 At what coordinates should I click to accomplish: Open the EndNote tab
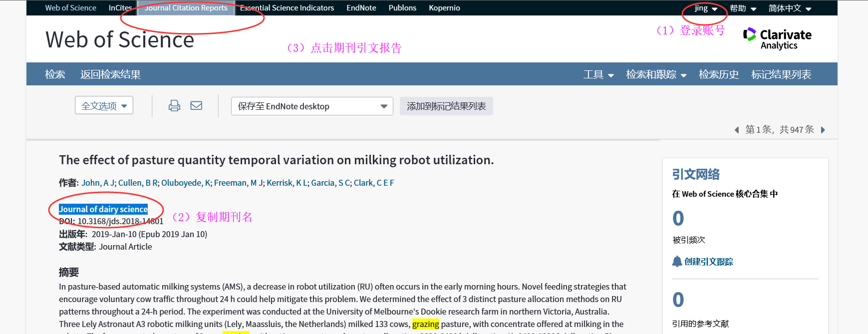[x=361, y=8]
